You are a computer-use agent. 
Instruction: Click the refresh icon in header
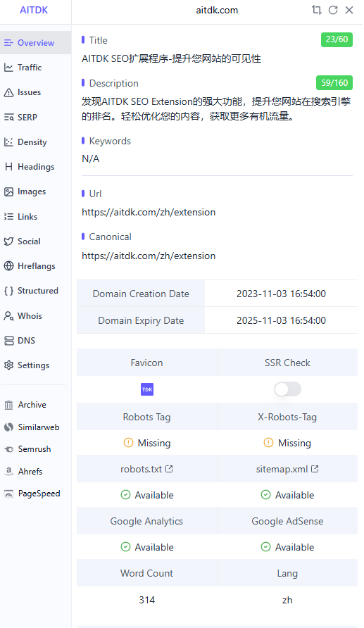pos(333,10)
